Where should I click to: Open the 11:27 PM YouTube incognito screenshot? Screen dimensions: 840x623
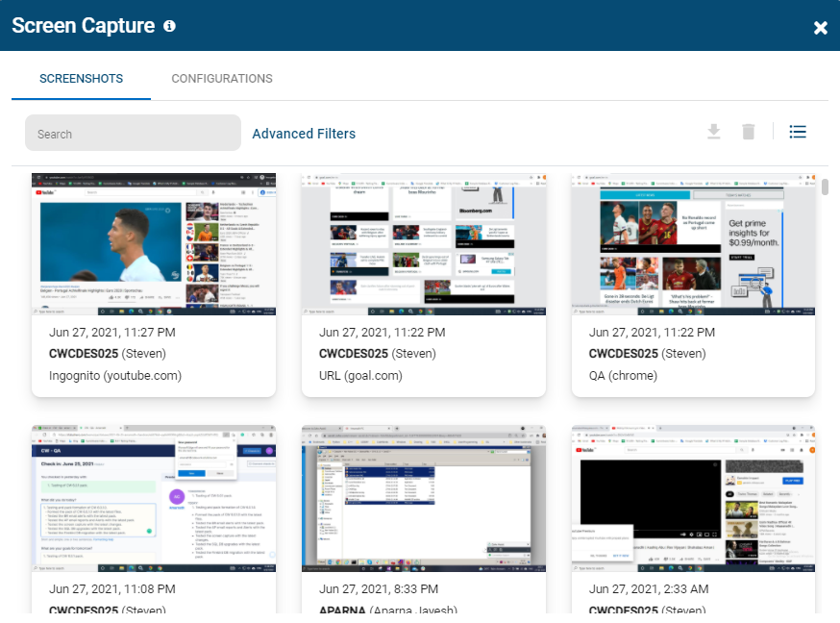[x=154, y=243]
